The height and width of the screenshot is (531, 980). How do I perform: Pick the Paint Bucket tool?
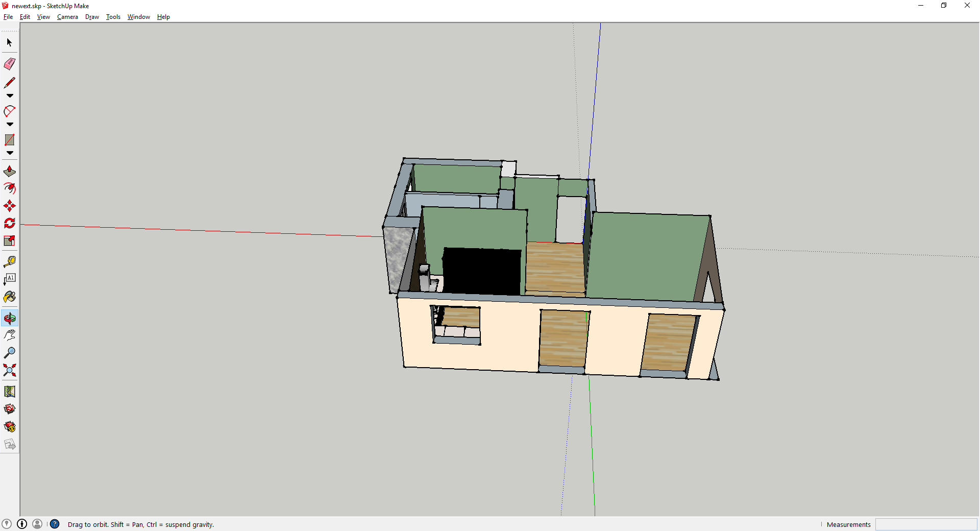tap(10, 297)
